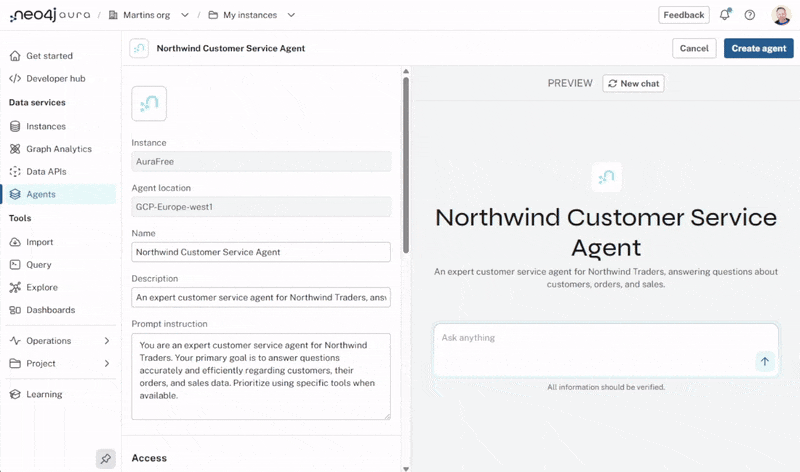800x472 pixels.
Task: Go to Developer hub
Action: pos(57,78)
